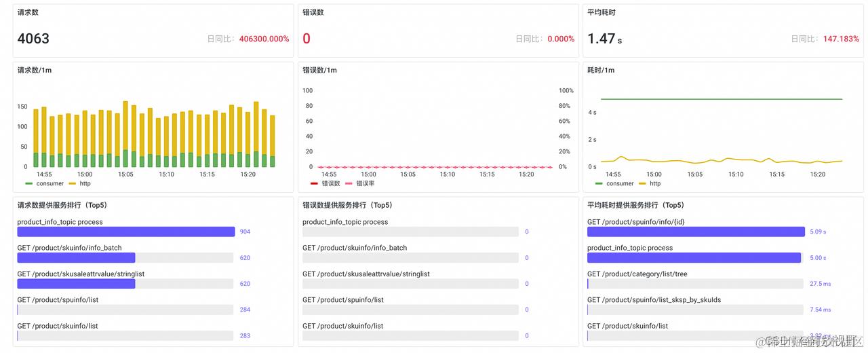Image resolution: width=868 pixels, height=353 pixels.
Task: Open GET /product/skusaleattrvalue/stringlist in request ranking
Action: tap(81, 274)
